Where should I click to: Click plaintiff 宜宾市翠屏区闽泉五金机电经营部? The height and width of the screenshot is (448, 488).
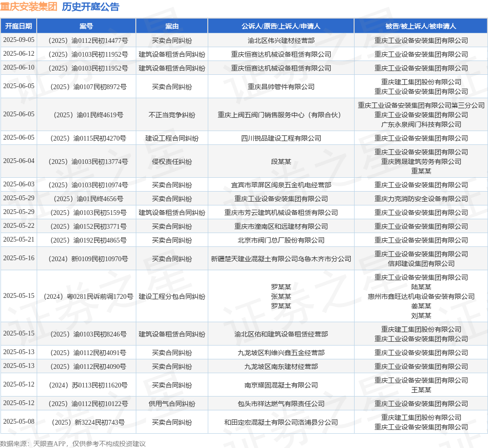281,184
